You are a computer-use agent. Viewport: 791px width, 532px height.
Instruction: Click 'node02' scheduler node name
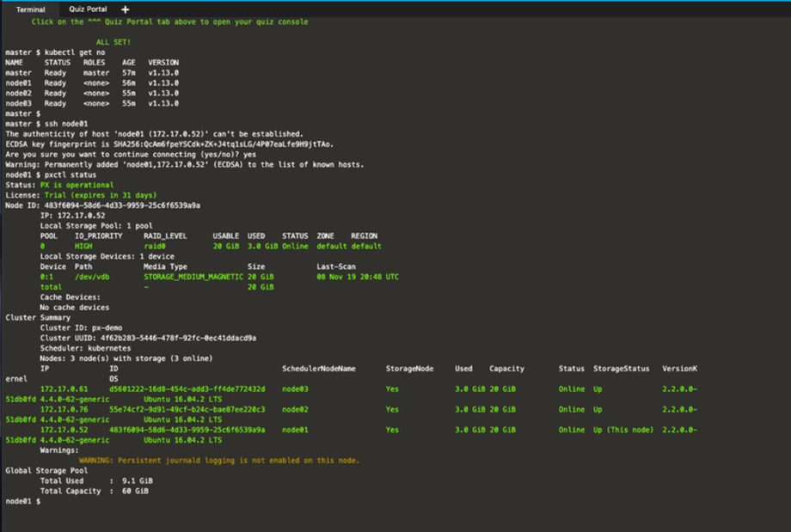tap(295, 409)
